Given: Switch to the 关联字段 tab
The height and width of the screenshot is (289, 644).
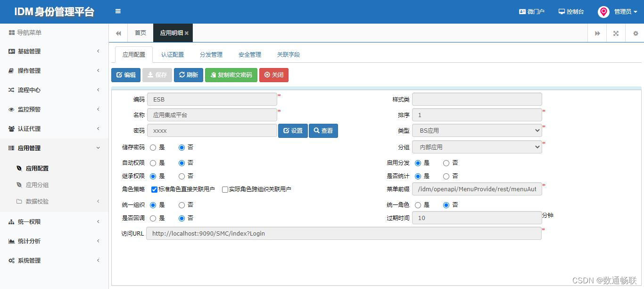Looking at the screenshot, I should [x=289, y=54].
